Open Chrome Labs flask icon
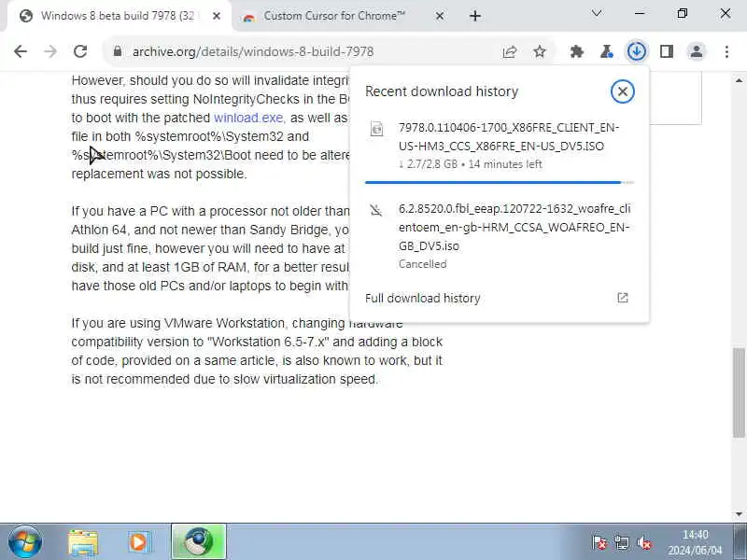This screenshot has width=747, height=560. [x=606, y=51]
